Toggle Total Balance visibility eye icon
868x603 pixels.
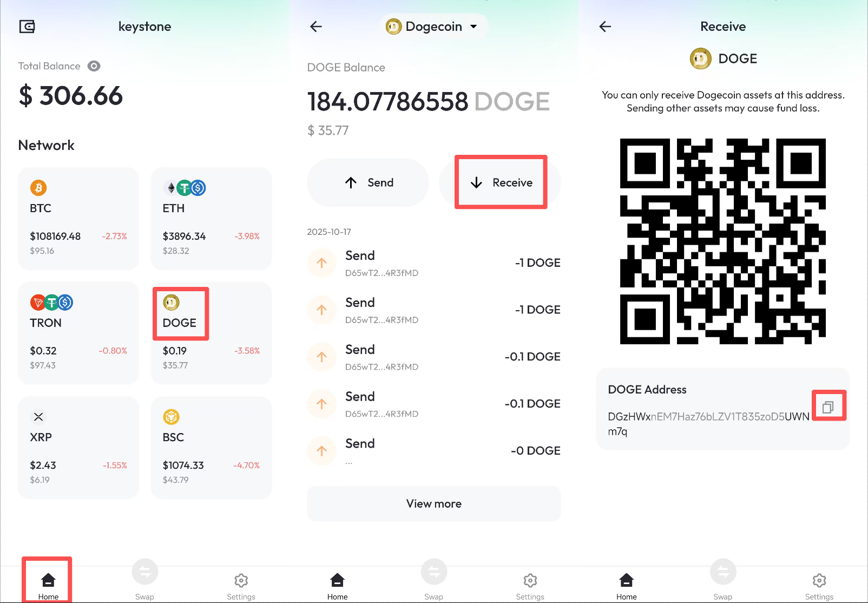click(94, 66)
